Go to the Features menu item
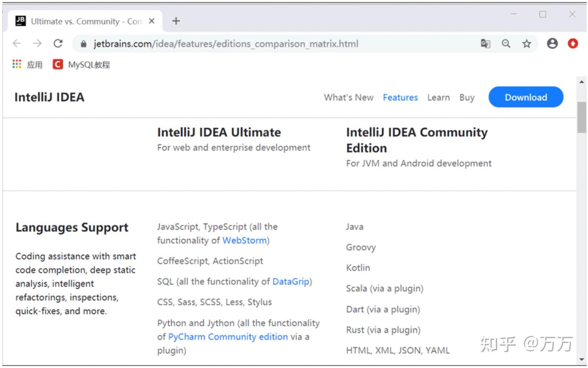Screen dimensions: 588x368 coord(400,98)
